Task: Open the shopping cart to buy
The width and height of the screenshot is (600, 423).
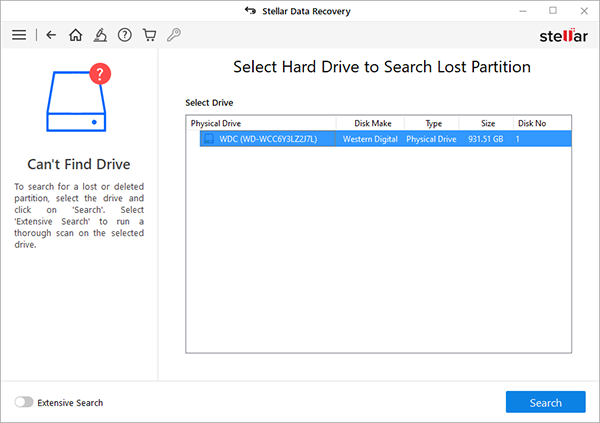Action: click(x=149, y=35)
